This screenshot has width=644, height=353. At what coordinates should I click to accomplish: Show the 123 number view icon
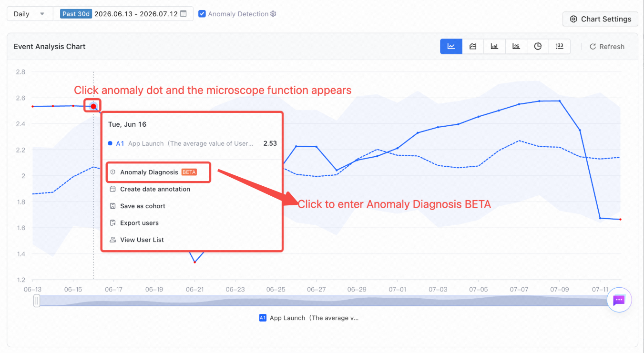[x=560, y=46]
